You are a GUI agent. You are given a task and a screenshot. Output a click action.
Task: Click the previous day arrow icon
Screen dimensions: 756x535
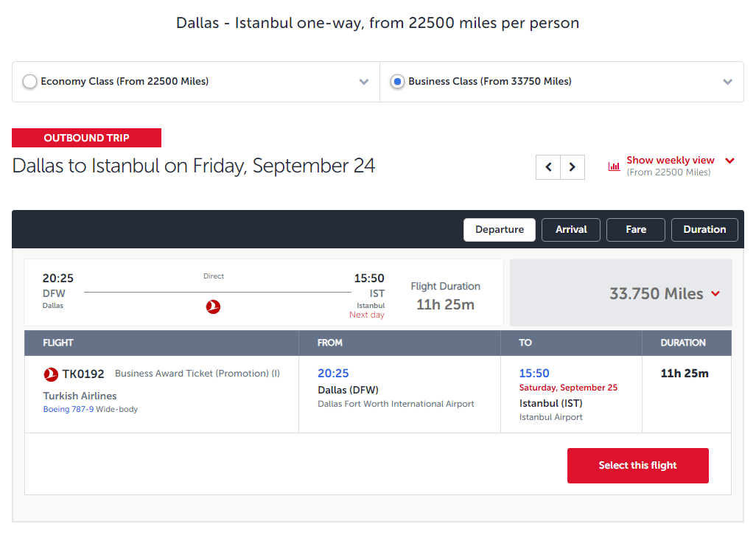(x=548, y=167)
